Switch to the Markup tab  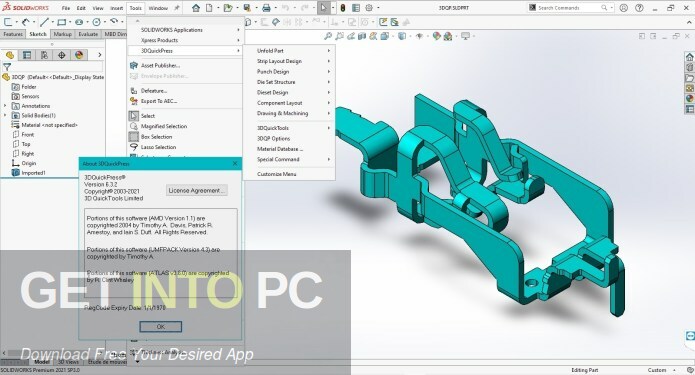[62, 34]
